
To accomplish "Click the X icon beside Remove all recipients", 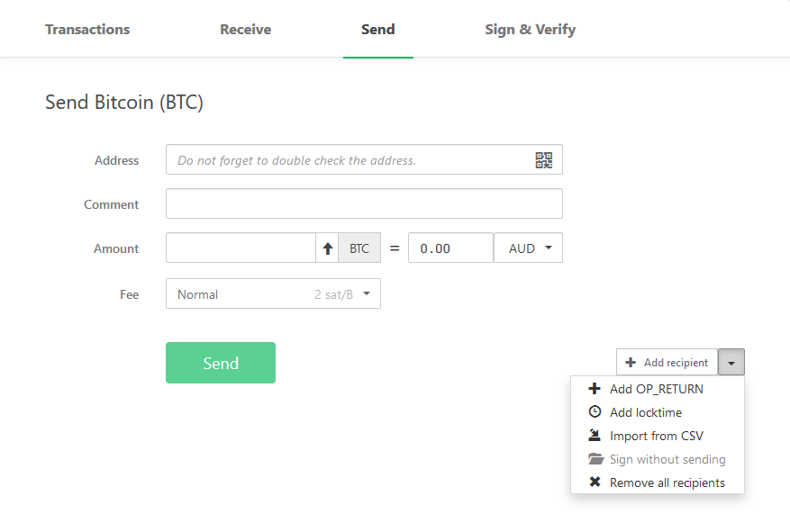I will pyautogui.click(x=595, y=482).
